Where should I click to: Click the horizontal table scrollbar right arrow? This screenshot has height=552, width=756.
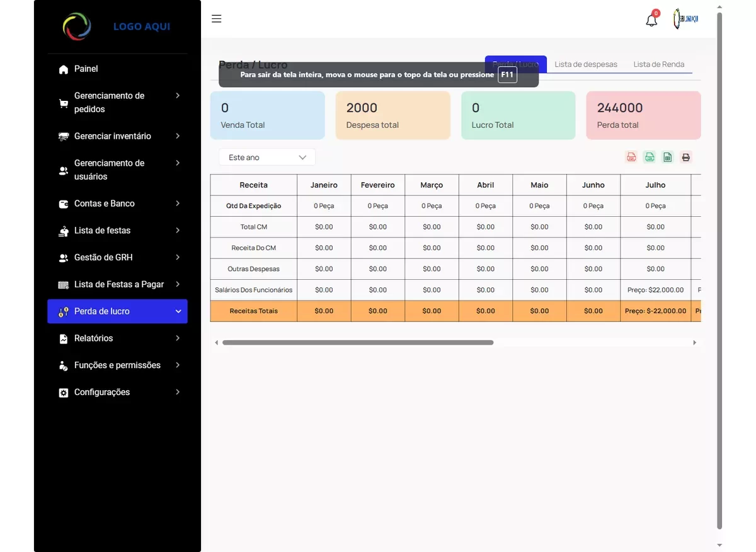695,343
